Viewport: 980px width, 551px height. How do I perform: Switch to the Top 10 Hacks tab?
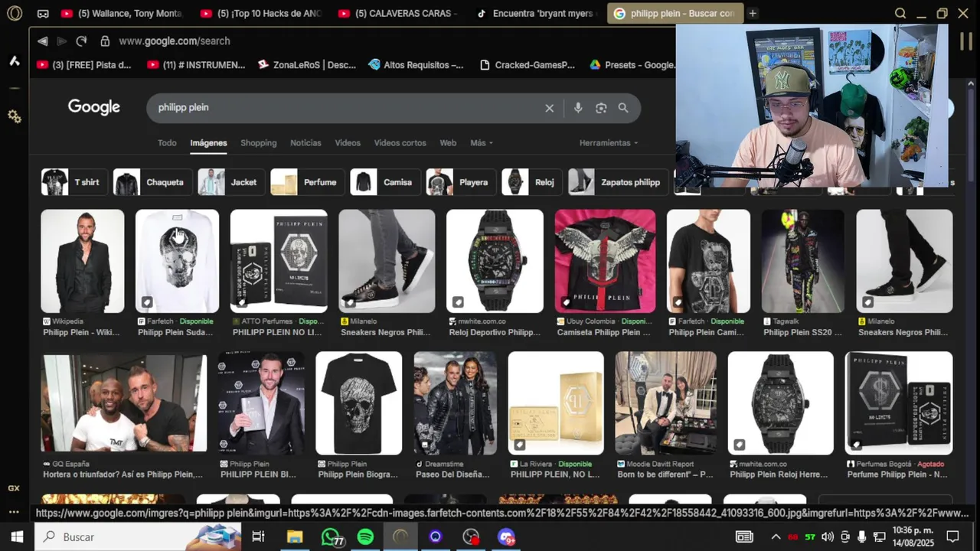click(262, 13)
